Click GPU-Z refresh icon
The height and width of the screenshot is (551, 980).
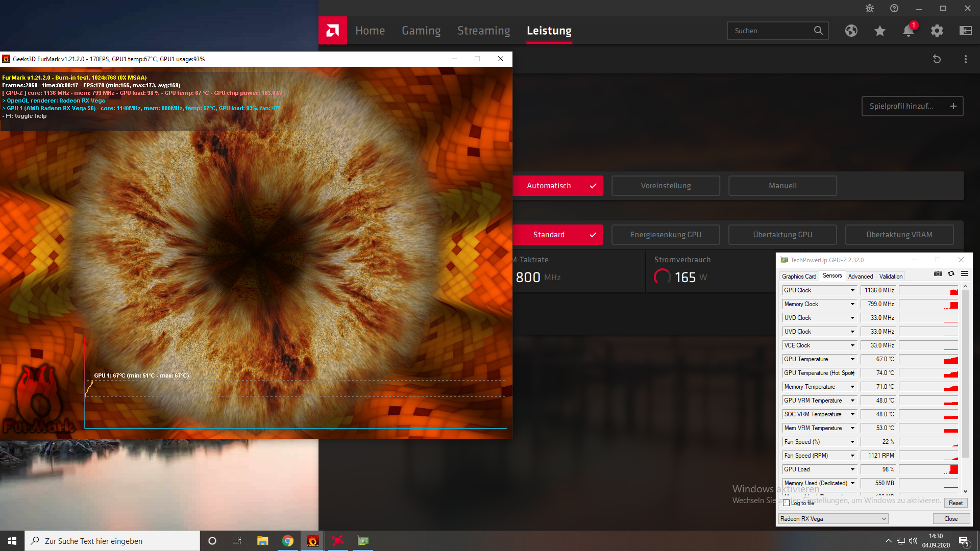pos(951,274)
